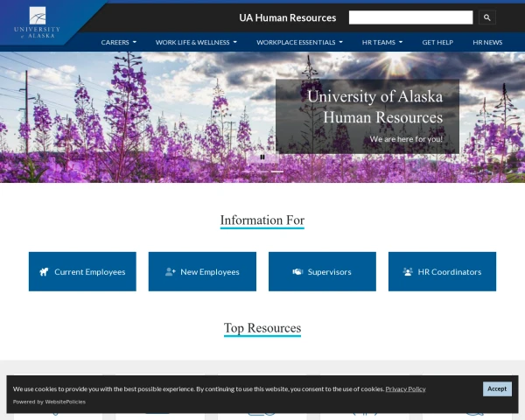Click the University of Alaska logo

pos(38,22)
